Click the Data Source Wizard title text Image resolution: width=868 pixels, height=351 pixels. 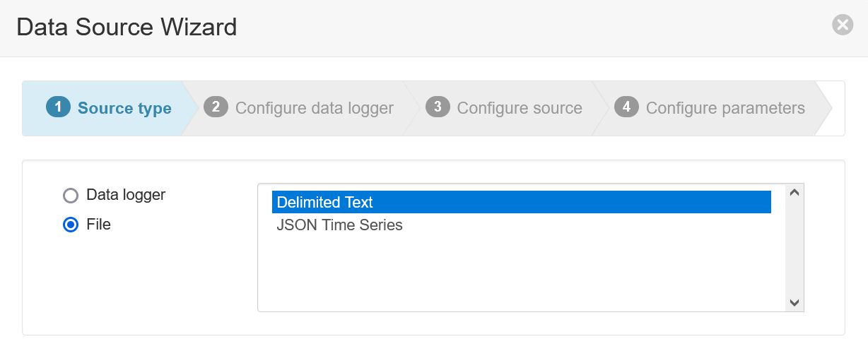coord(127,28)
